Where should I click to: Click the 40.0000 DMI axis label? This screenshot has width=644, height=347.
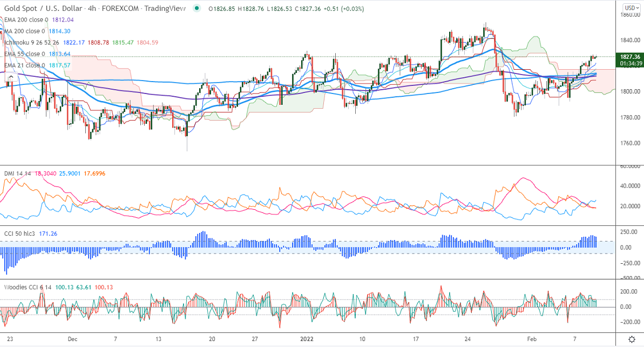[630, 186]
